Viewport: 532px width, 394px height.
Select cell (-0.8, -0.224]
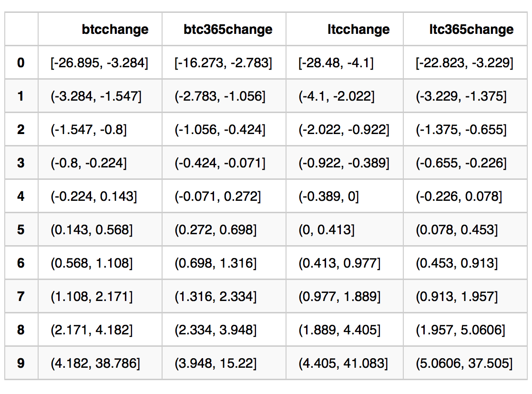click(x=89, y=163)
